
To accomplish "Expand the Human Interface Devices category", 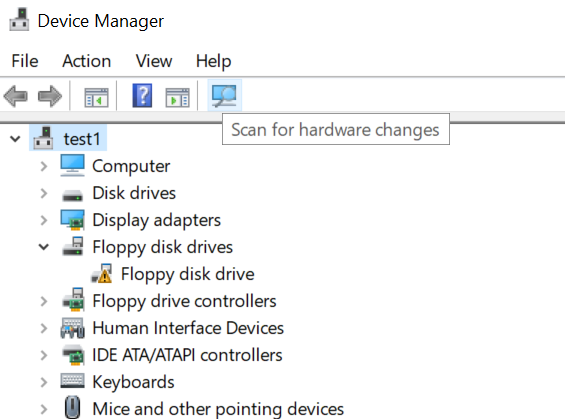I will pyautogui.click(x=44, y=328).
